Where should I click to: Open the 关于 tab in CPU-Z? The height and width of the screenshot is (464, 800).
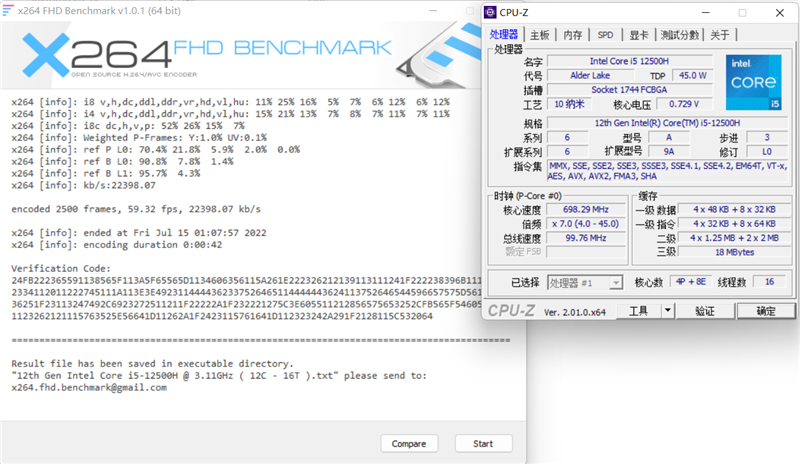click(719, 35)
